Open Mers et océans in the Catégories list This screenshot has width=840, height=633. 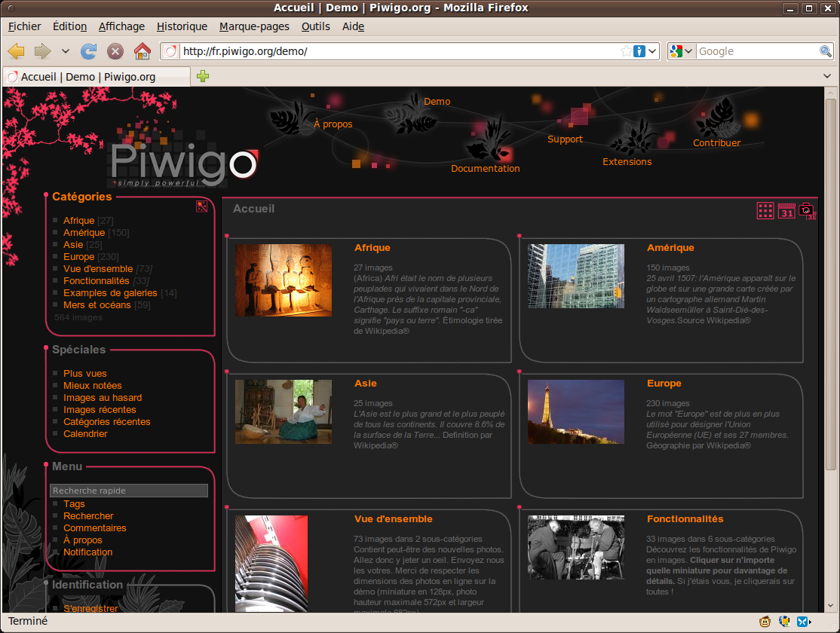point(97,304)
